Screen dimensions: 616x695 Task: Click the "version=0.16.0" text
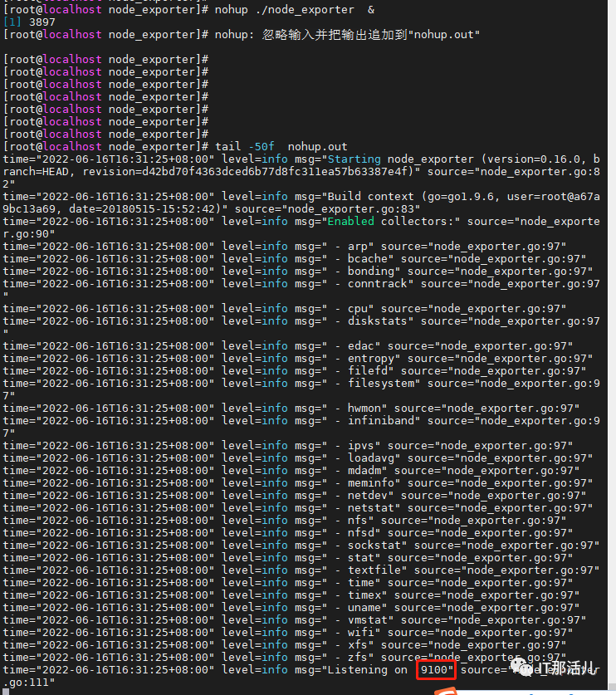[537, 159]
